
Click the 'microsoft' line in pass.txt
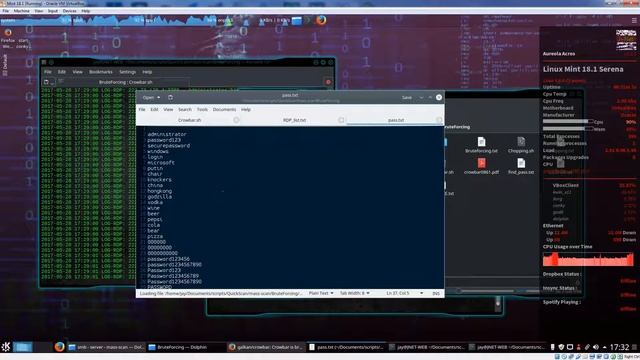coord(161,162)
